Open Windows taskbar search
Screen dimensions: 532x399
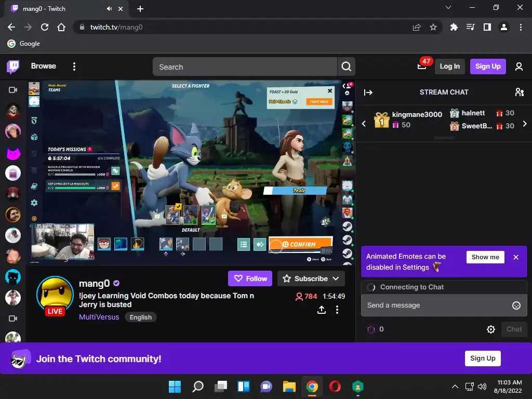pos(198,387)
